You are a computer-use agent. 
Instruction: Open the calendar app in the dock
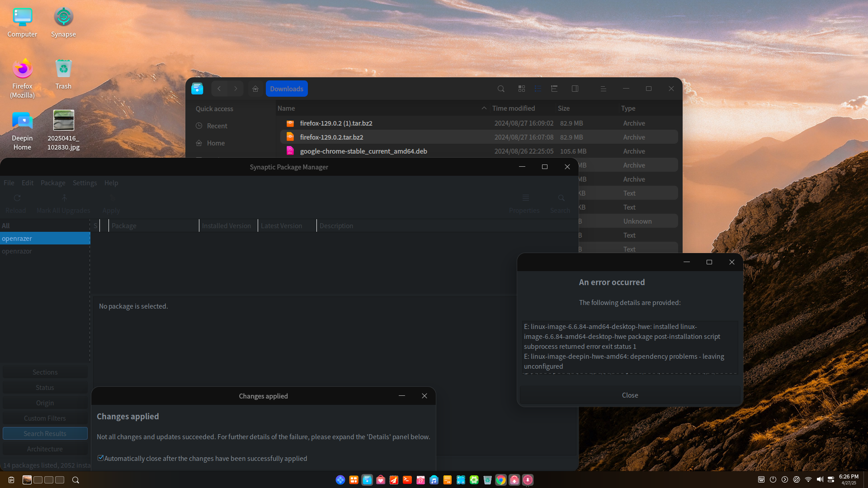point(420,480)
